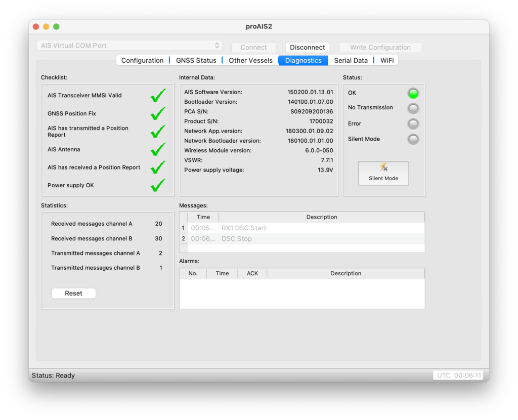The height and width of the screenshot is (420, 518).
Task: Click Product S/N value 1700032
Action: pos(321,121)
